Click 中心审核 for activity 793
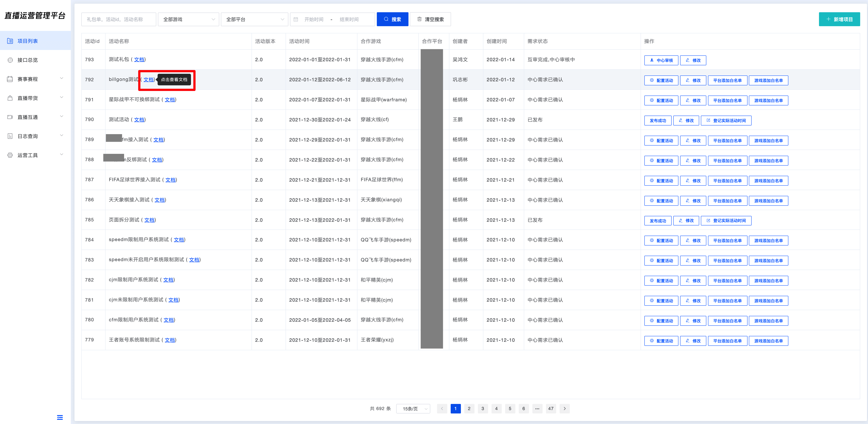 [661, 60]
